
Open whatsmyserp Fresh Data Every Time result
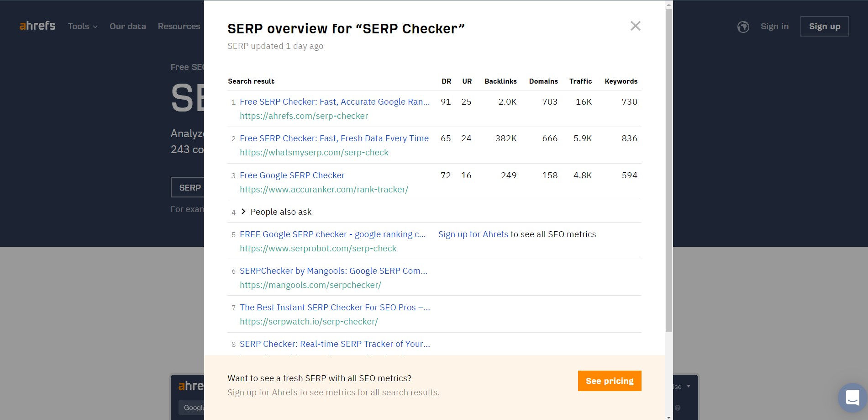tap(334, 138)
